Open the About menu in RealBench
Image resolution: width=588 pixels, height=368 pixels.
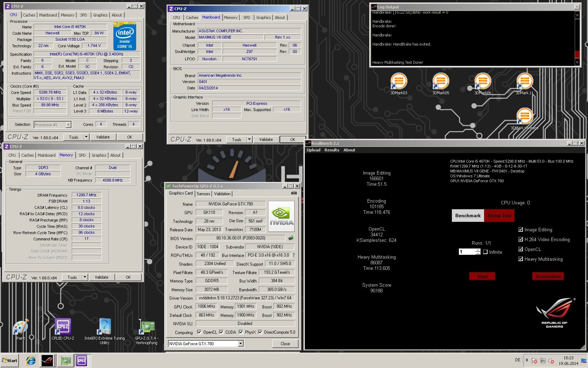[349, 150]
